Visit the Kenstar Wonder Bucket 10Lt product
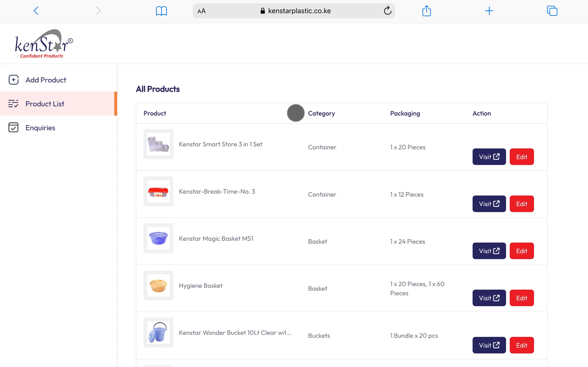This screenshot has width=588, height=367. (489, 345)
